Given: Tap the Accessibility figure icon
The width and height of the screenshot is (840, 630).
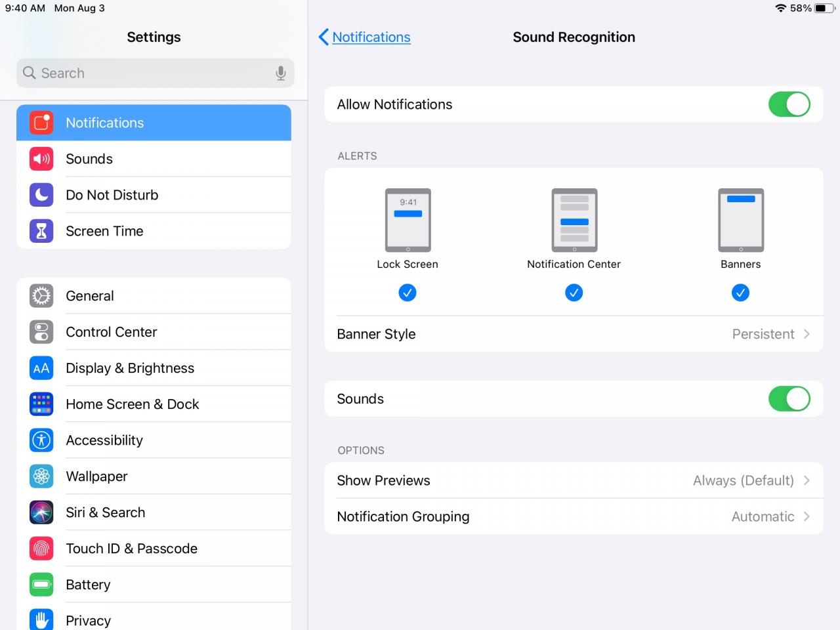Looking at the screenshot, I should click(41, 440).
